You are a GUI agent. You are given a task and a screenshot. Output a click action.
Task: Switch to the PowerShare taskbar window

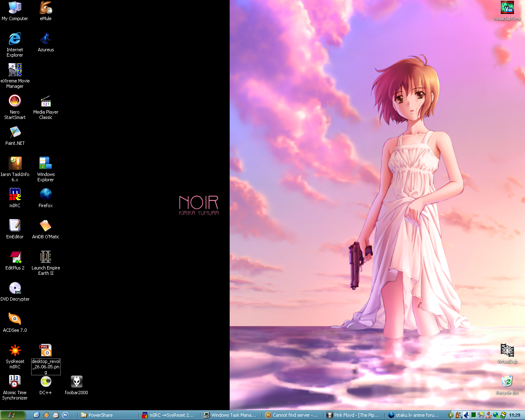108,415
